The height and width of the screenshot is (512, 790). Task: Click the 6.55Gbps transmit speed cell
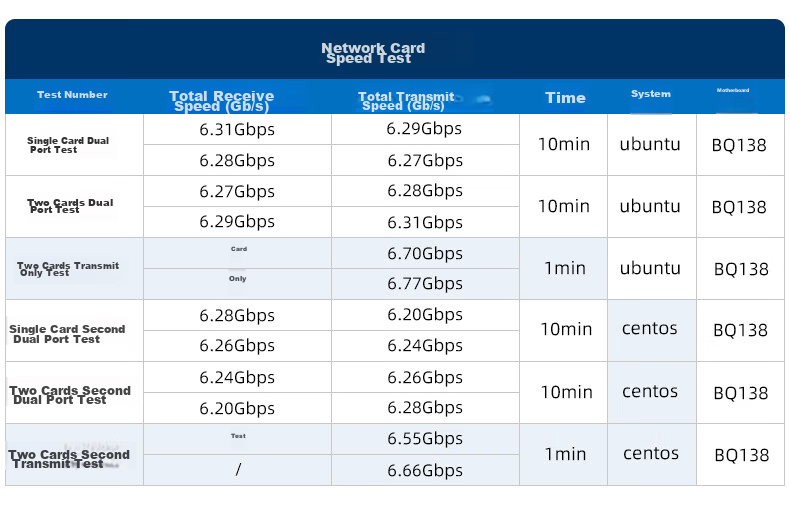425,439
